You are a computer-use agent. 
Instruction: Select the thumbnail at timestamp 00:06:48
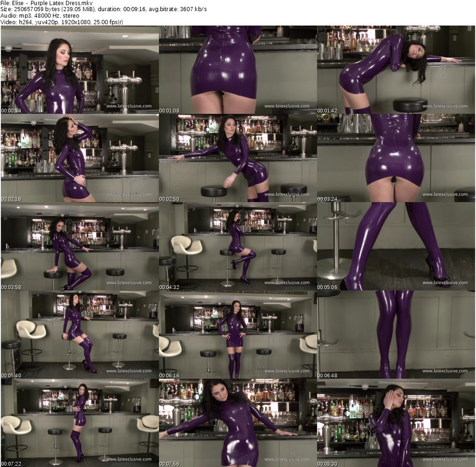point(396,334)
